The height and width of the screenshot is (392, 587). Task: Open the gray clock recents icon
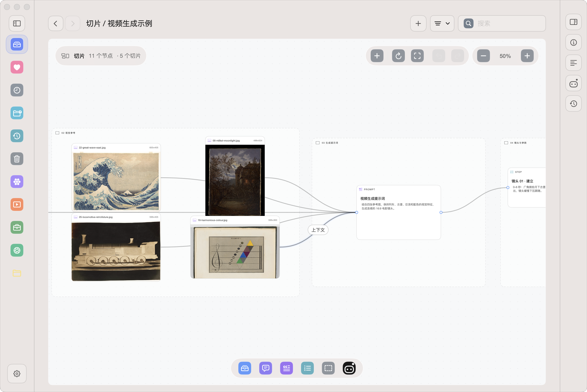17,90
